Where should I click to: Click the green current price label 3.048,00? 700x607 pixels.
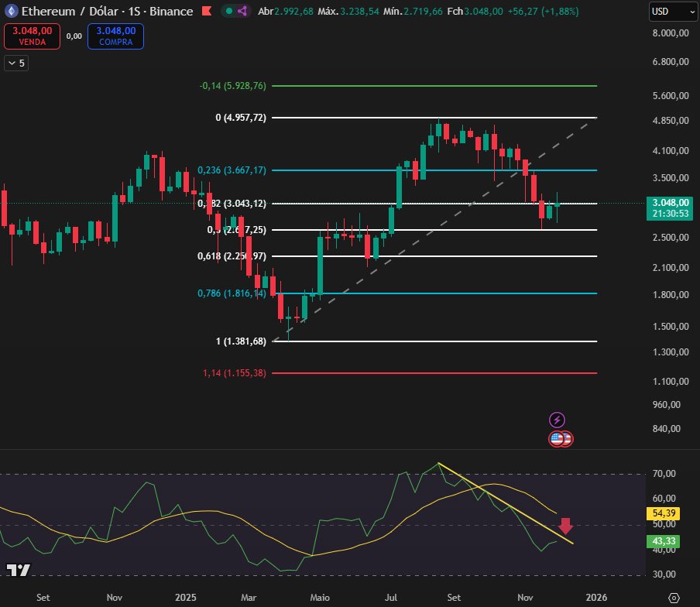670,203
